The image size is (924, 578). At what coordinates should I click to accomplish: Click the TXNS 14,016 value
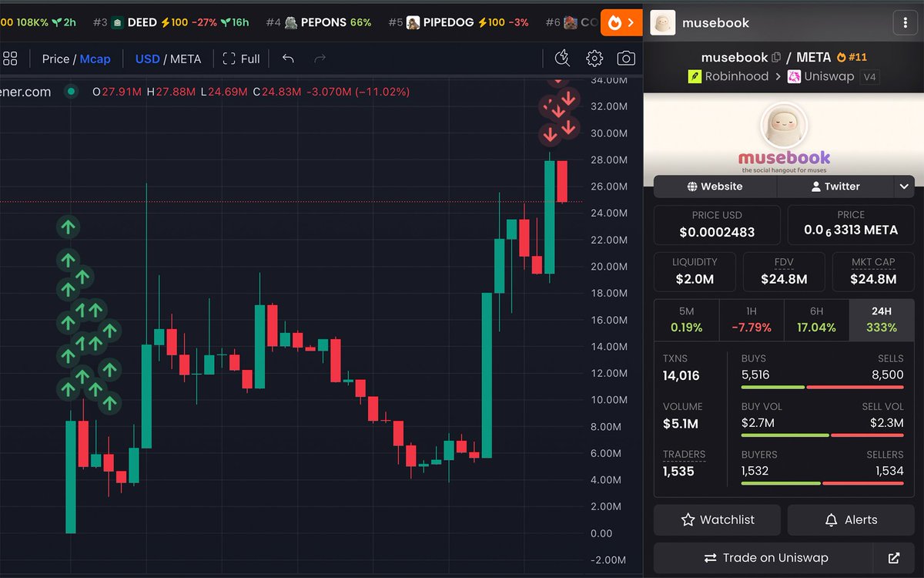click(x=681, y=375)
